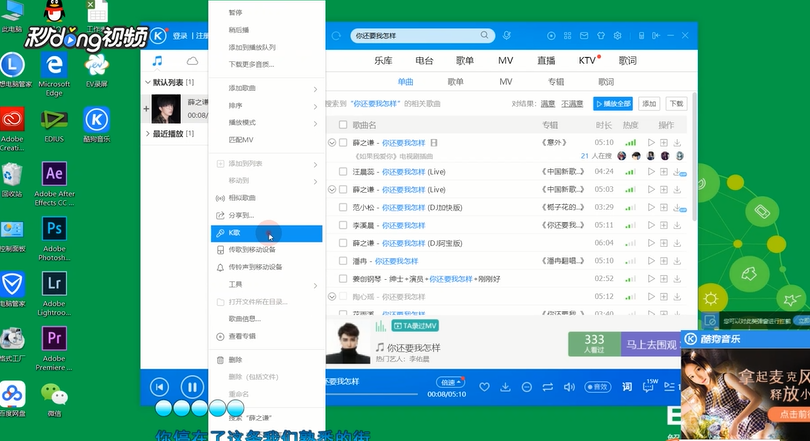Choose K歌 in the context menu

point(267,233)
